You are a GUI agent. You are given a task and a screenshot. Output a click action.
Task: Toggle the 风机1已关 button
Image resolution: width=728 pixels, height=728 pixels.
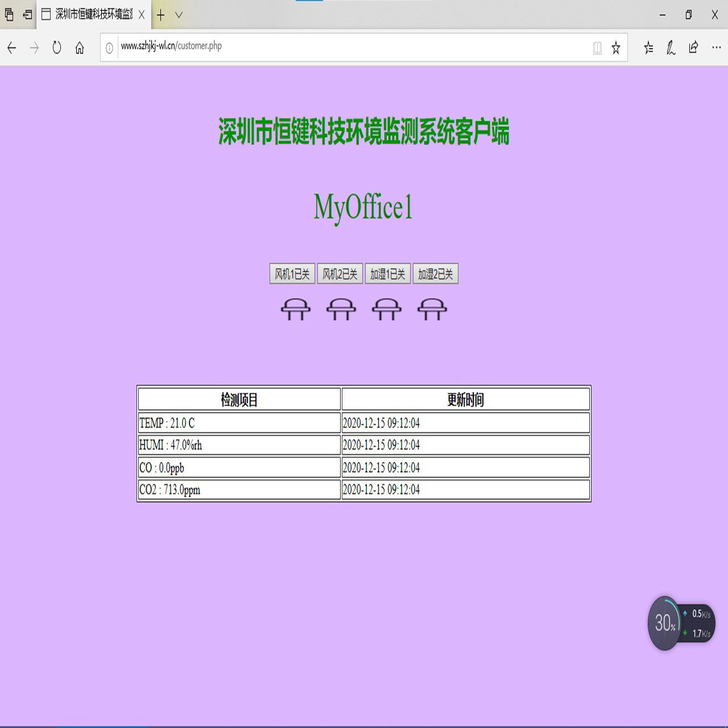coord(292,274)
